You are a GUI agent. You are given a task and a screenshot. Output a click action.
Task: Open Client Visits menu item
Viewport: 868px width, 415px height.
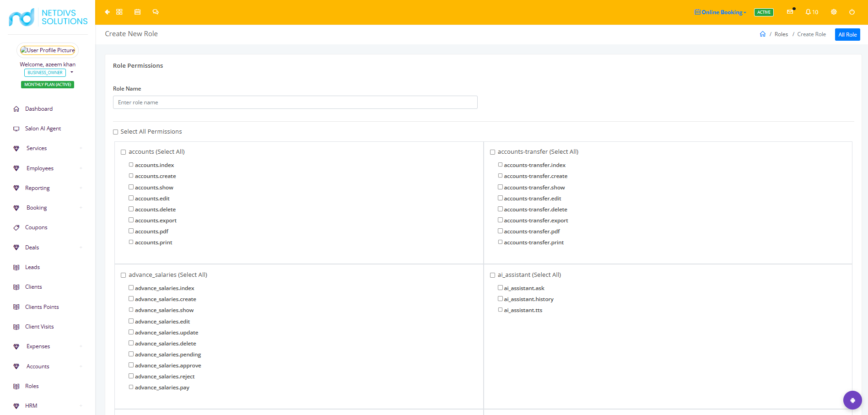[x=39, y=327]
